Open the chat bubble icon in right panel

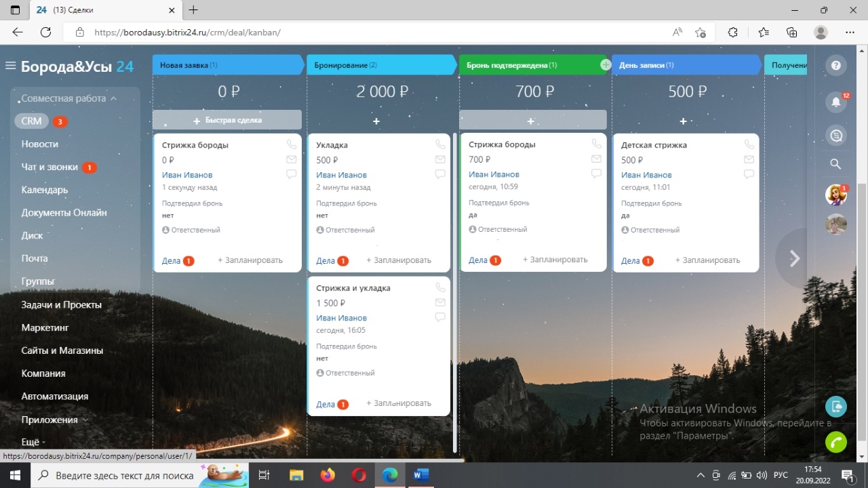[x=836, y=136]
